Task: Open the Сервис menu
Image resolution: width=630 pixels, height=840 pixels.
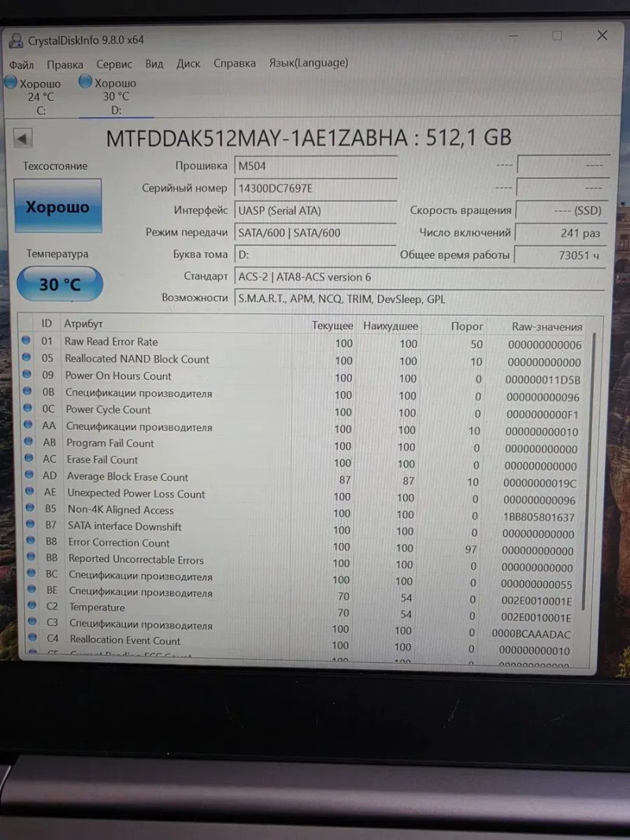Action: click(x=114, y=65)
